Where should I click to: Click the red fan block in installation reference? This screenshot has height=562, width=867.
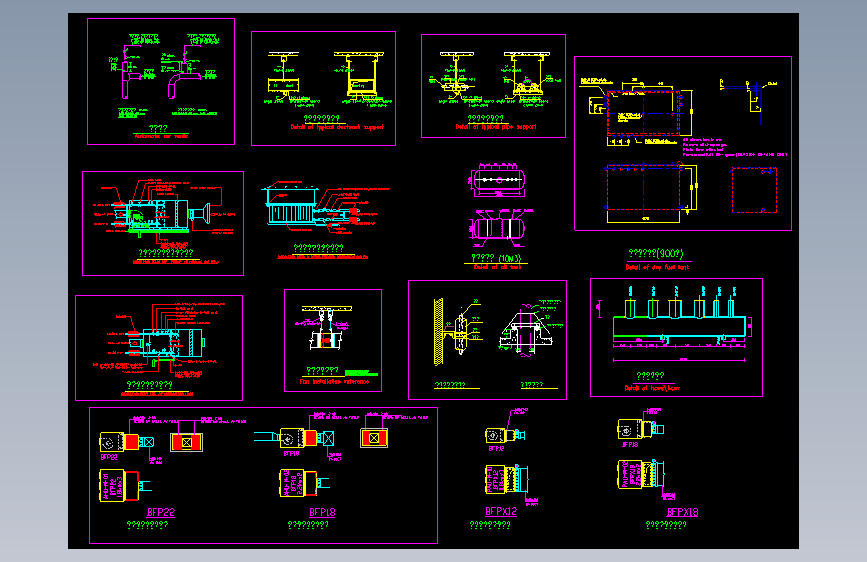tap(327, 341)
